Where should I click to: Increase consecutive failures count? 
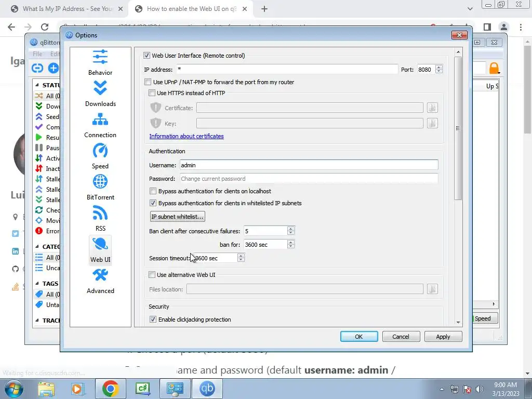coord(291,229)
